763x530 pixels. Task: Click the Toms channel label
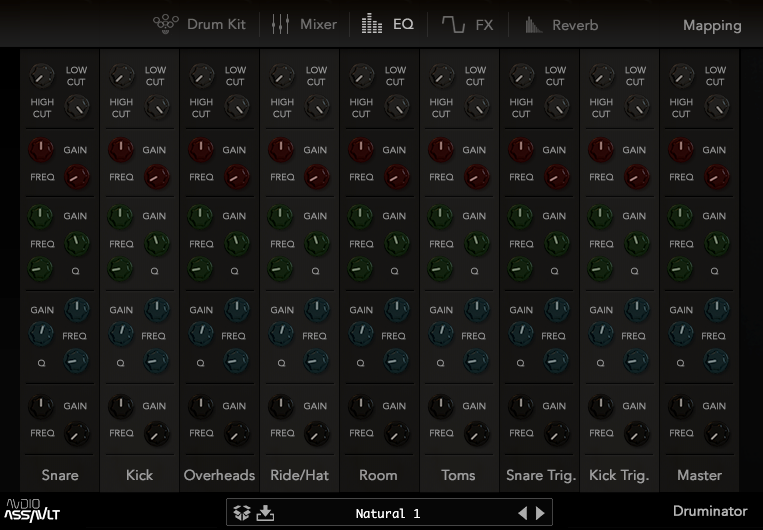pyautogui.click(x=458, y=475)
